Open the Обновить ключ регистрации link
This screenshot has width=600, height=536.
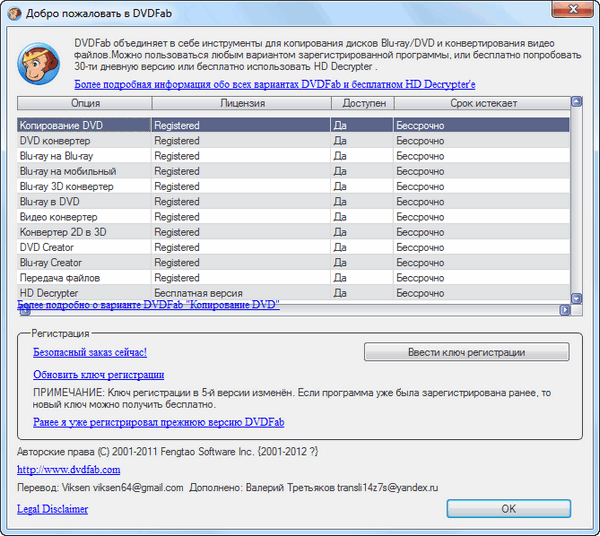tap(98, 375)
